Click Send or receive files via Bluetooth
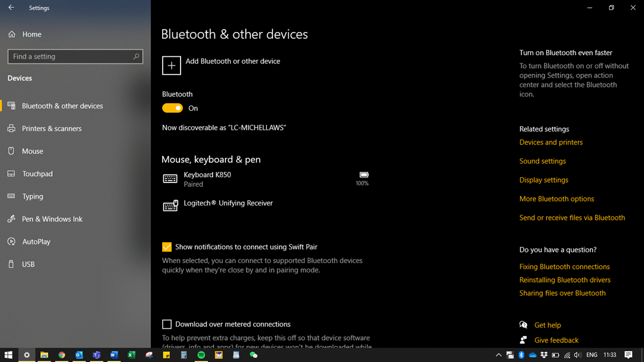Viewport: 644px width, 362px height. (572, 218)
